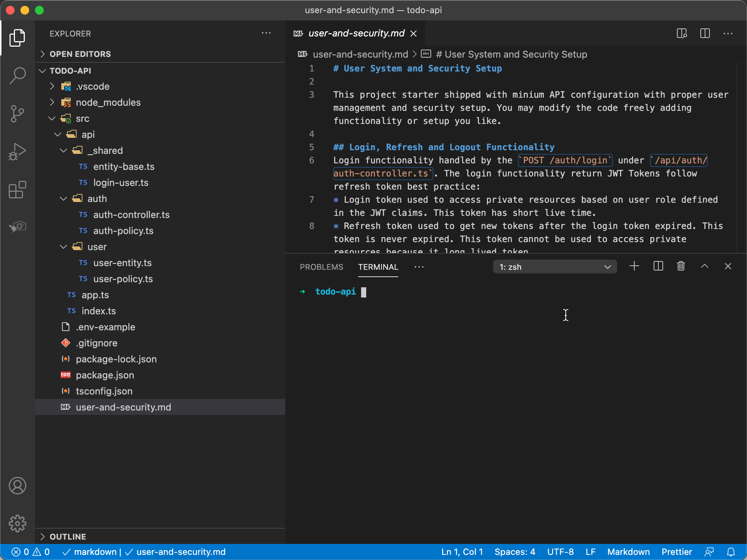Click Ln 1, Col 1 status item
Viewport: 747px width, 560px height.
(462, 552)
